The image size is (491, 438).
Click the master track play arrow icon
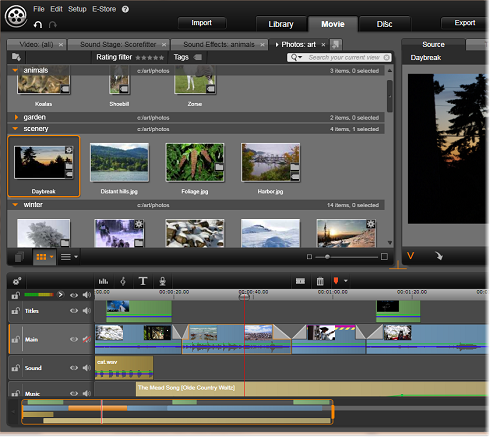click(x=60, y=295)
